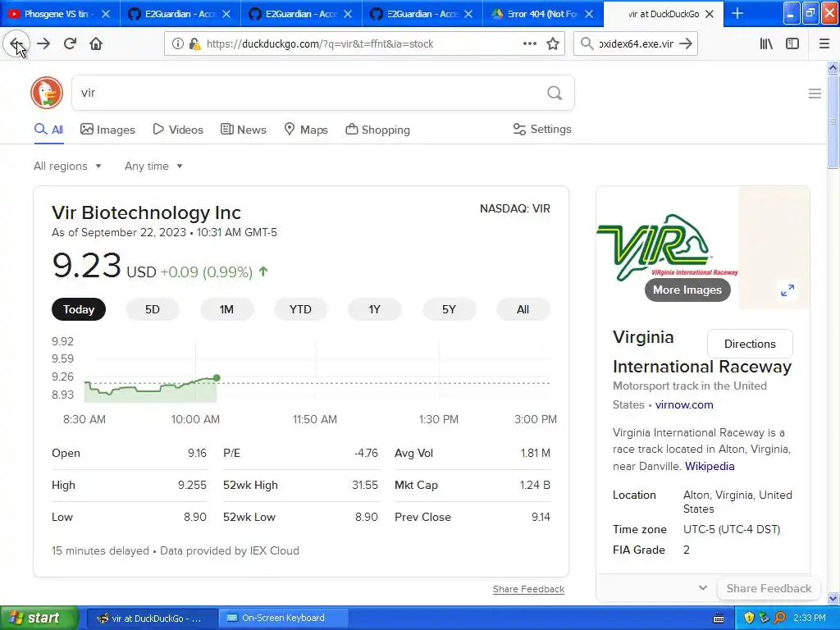
Task: Open the Images results tab
Action: [107, 130]
